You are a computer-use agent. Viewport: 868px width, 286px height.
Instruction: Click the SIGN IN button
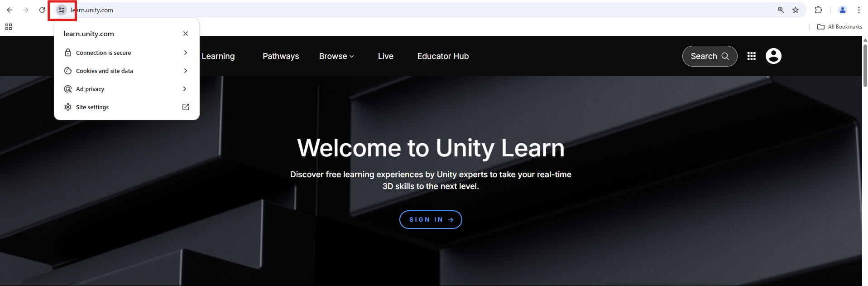431,219
